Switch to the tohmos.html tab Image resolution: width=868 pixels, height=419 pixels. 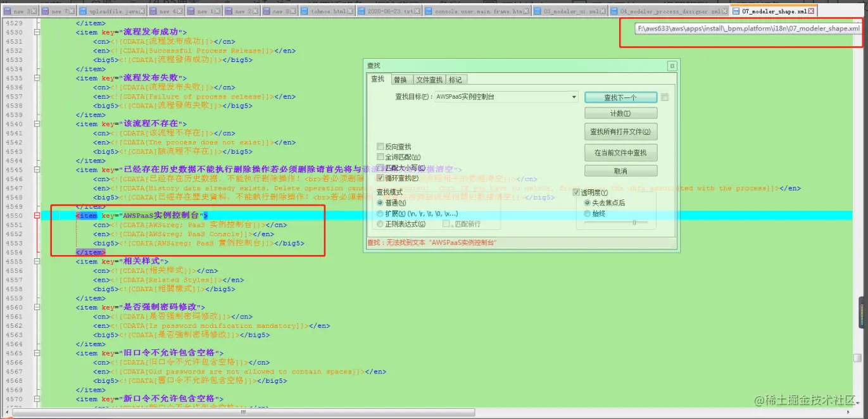(x=328, y=11)
